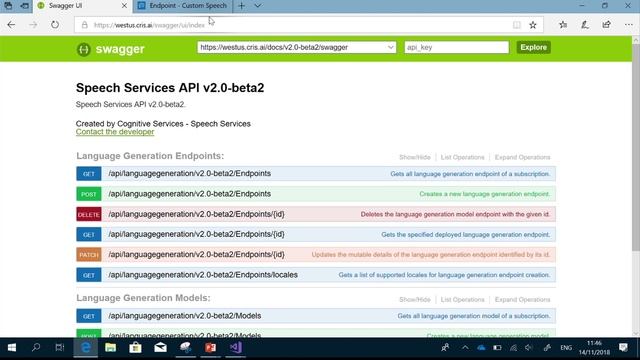640x360 pixels.
Task: Collapse the Language Generation Endpoints heading
Action: point(150,156)
